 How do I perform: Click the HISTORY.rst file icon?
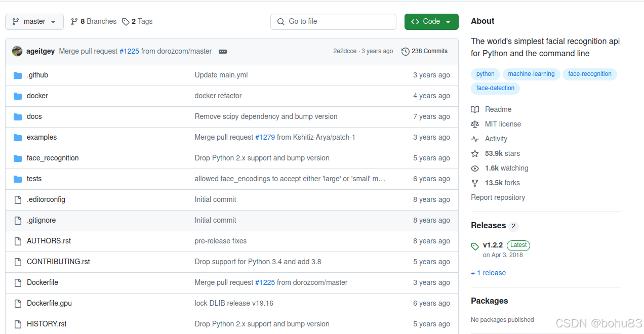(x=18, y=324)
